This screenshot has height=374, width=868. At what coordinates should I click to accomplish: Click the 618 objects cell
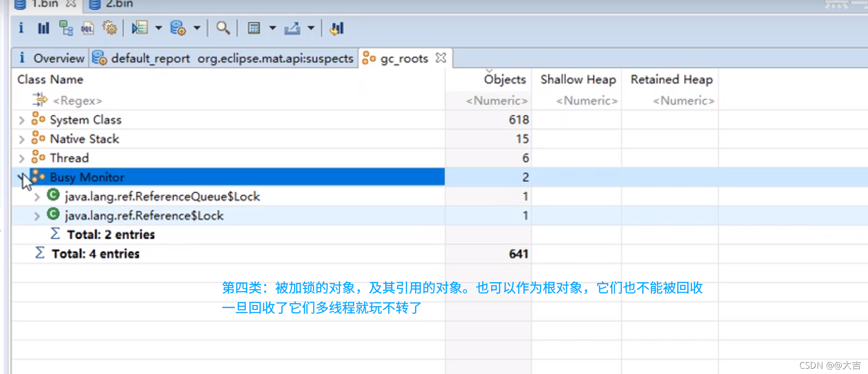(488, 120)
